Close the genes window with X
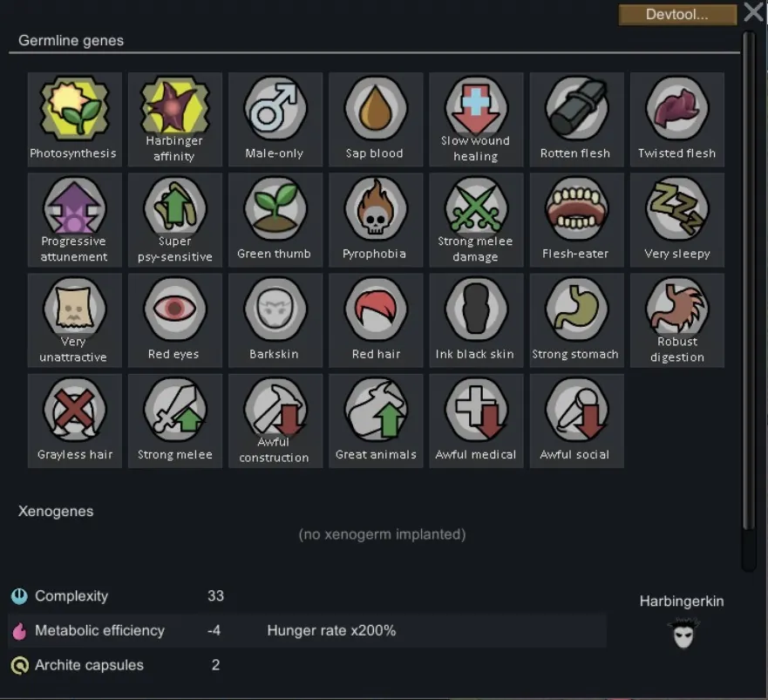This screenshot has height=700, width=768. 754,12
